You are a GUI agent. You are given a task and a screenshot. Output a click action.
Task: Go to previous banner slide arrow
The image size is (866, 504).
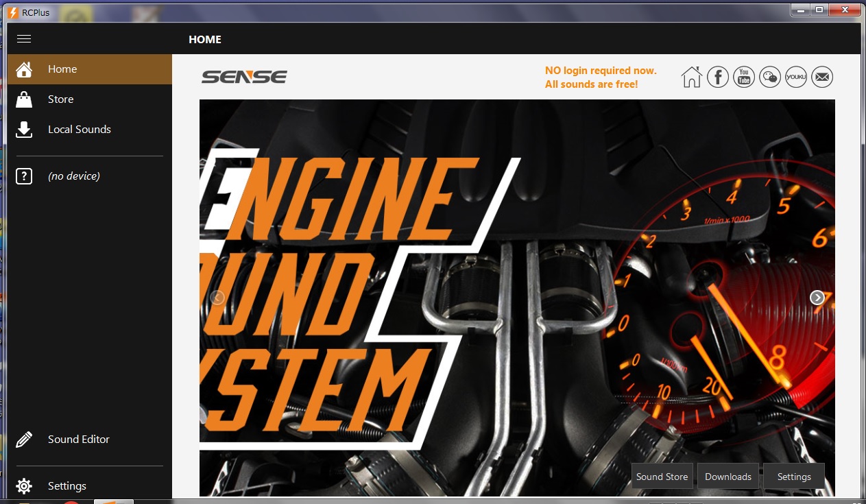pyautogui.click(x=217, y=298)
